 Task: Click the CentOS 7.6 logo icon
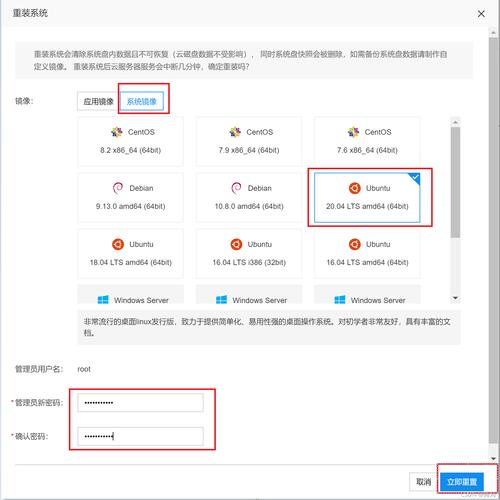click(x=353, y=132)
